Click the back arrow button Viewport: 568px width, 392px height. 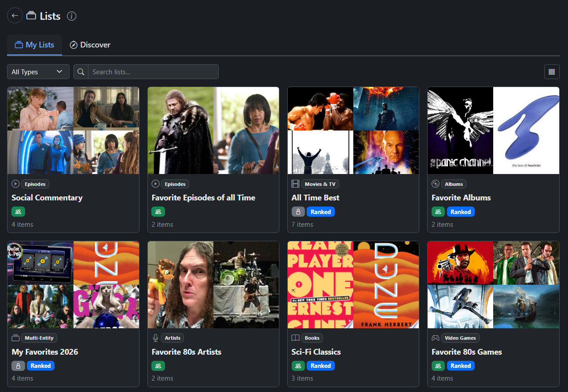[15, 16]
